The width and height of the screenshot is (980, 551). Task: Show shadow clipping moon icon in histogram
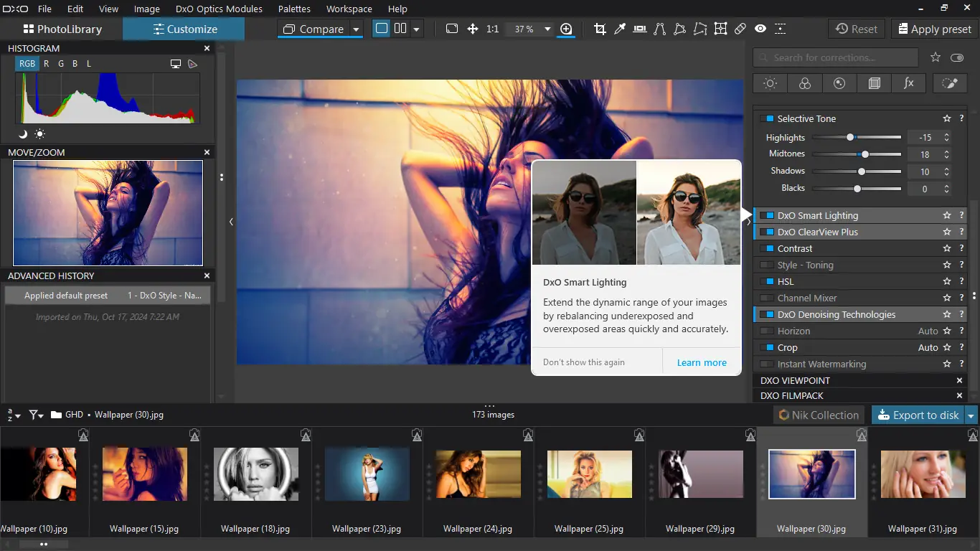(23, 134)
